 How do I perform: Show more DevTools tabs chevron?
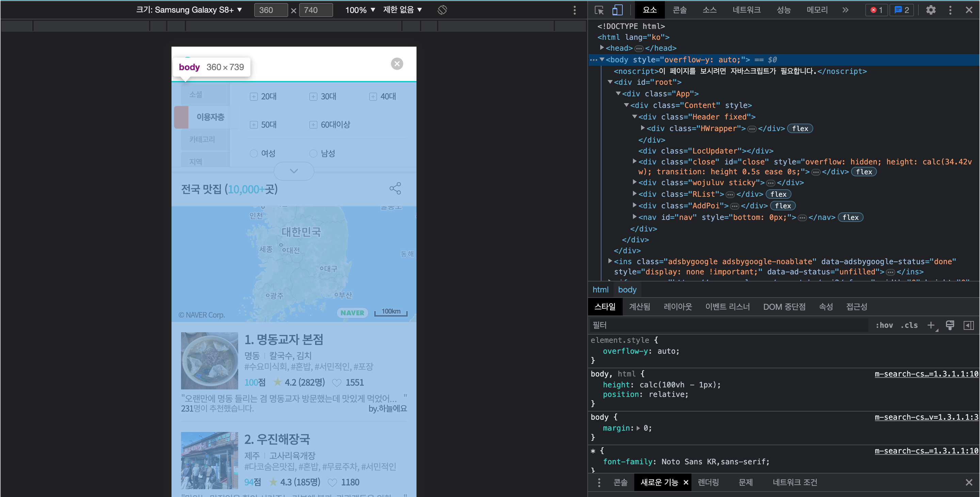coord(845,10)
